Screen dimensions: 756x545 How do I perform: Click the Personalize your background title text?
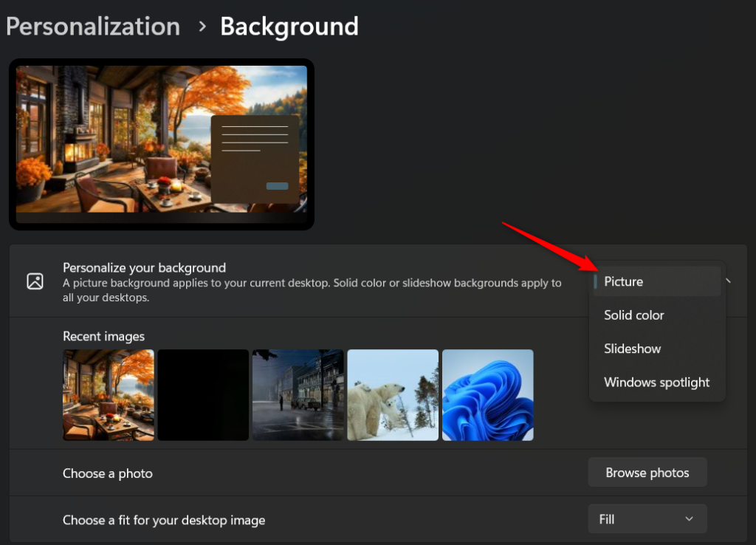[144, 267]
